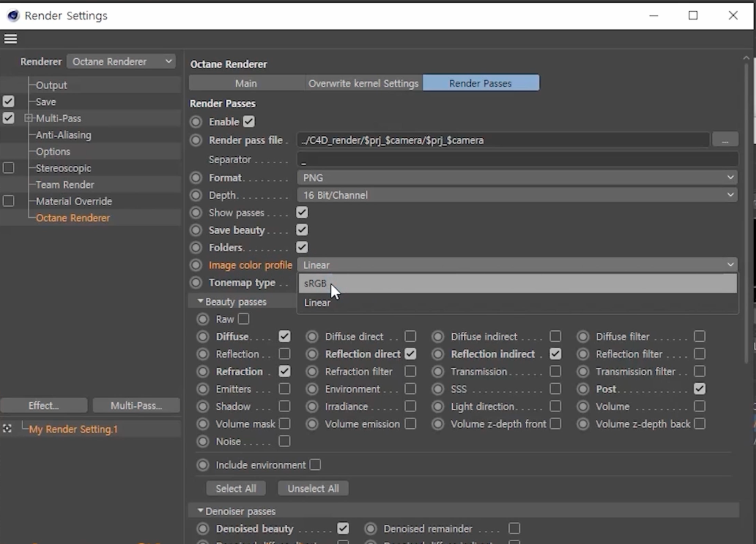Choose Linear from the color profile list

point(517,303)
